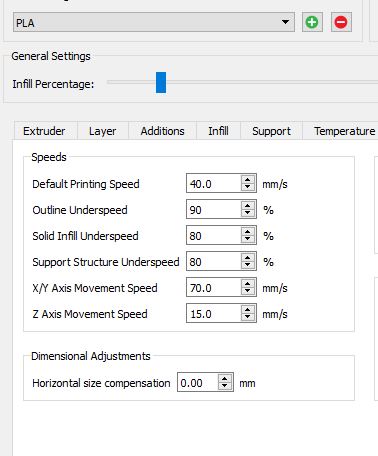Remove profile with red minus icon

coord(341,22)
